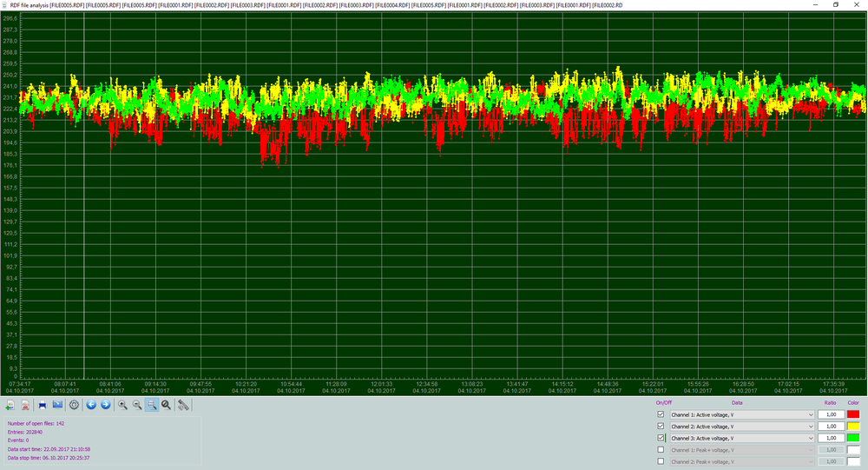Open Channel 2 Peak+ voltage dropdown

[x=742, y=461]
